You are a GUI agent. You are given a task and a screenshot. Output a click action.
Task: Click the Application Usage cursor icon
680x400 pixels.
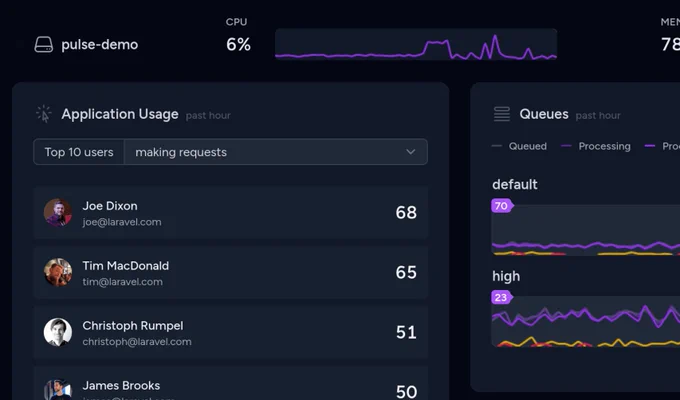click(44, 114)
